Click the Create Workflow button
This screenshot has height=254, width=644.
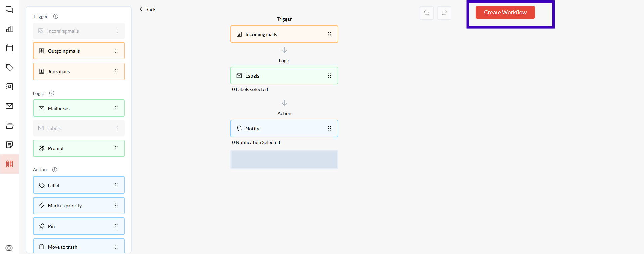point(505,12)
